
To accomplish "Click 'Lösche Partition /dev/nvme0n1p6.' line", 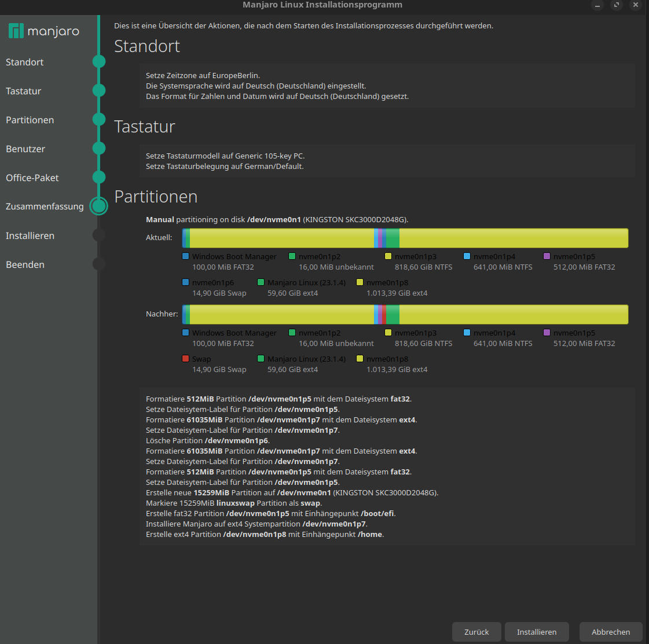I will coord(208,440).
